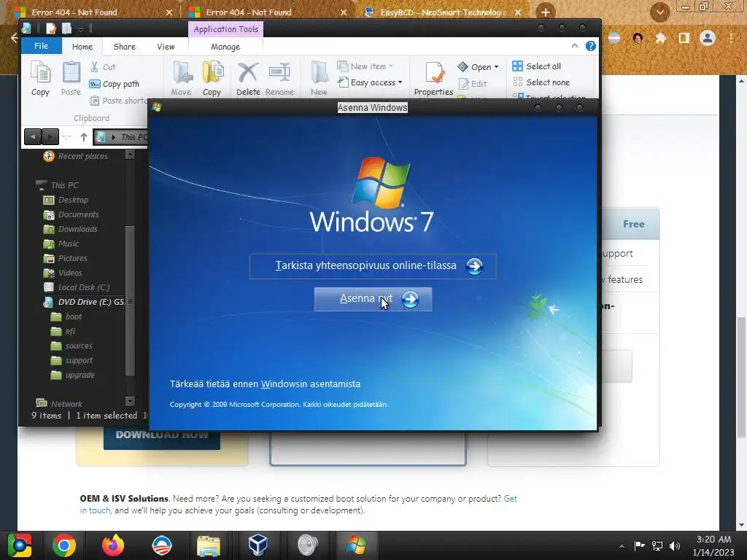Click navigation pane scroll up arrow
Screen dimensions: 747x560
click(130, 155)
